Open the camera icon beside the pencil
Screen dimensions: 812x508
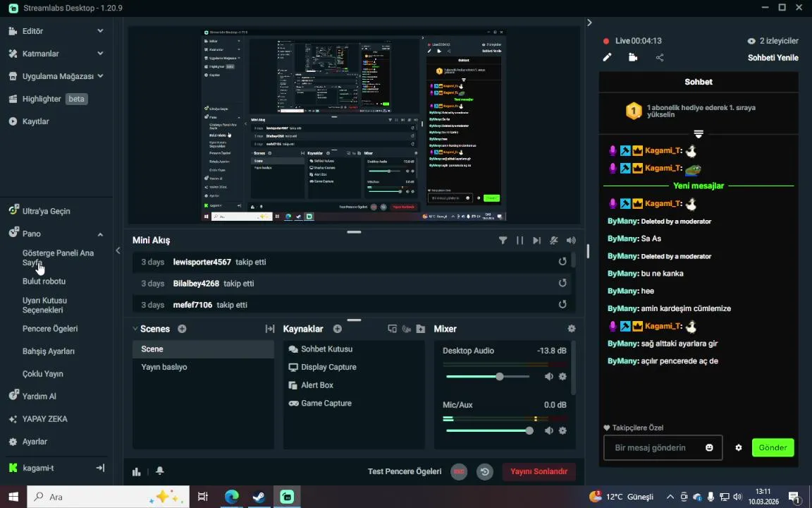(633, 58)
